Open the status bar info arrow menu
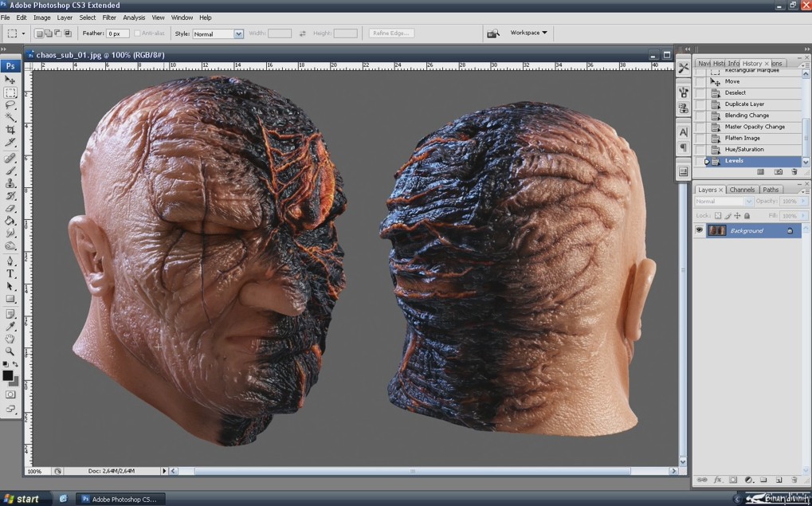Screen dimensions: 812x506 point(164,471)
